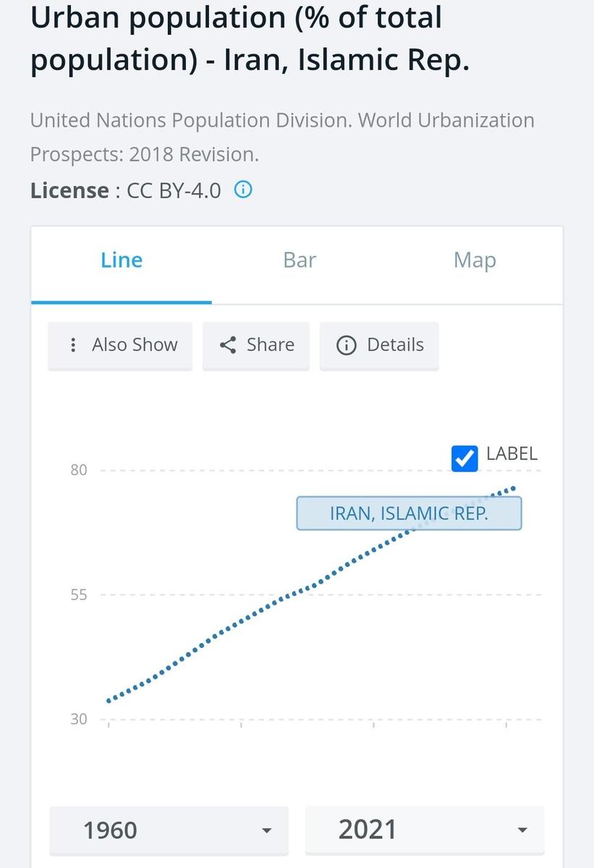594x868 pixels.
Task: Click the last data point on the line
Action: point(514,488)
